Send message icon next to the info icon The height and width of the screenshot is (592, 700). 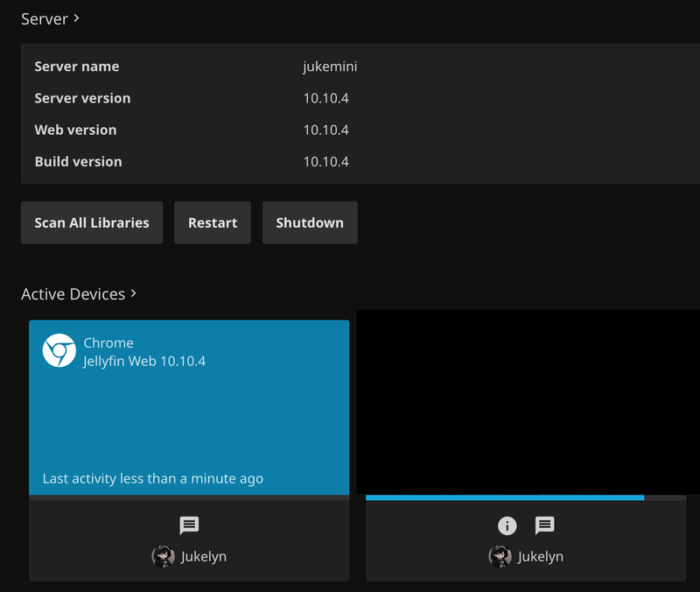coord(544,525)
